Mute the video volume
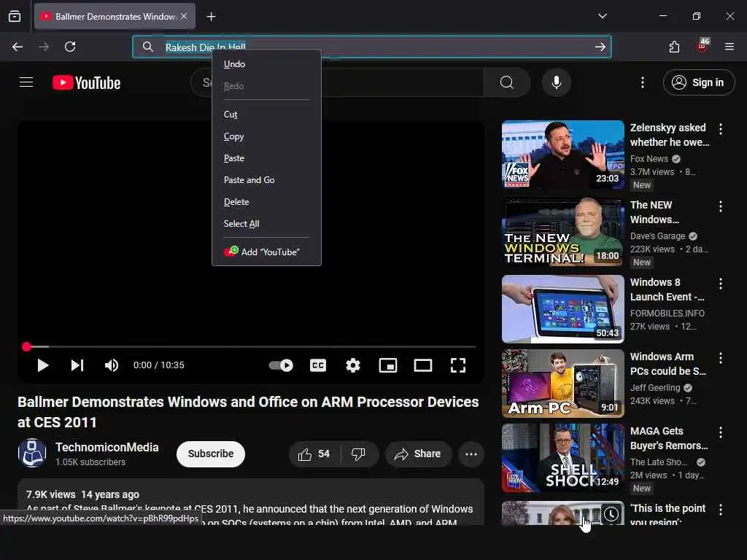Image resolution: width=747 pixels, height=560 pixels. click(x=112, y=365)
